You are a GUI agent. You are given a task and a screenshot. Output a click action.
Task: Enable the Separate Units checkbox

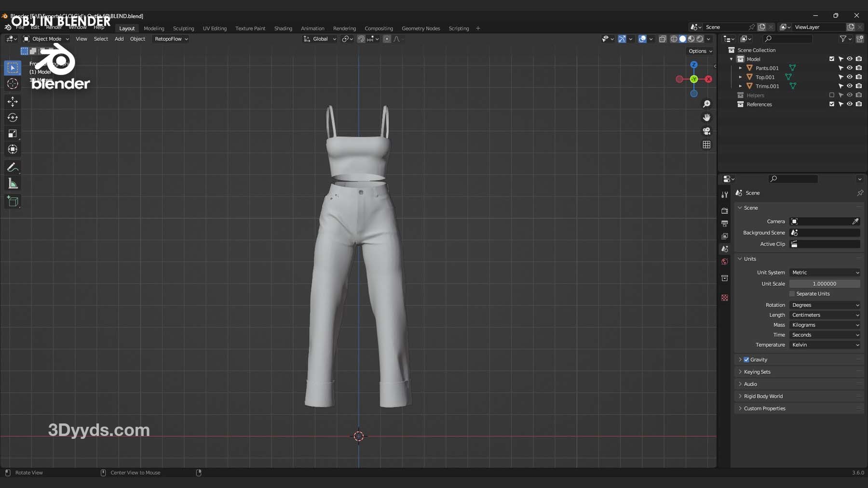[792, 294]
